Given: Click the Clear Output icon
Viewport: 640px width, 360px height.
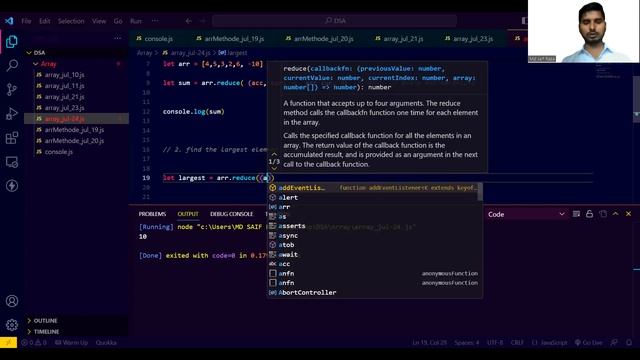Looking at the screenshot, I should coord(576,214).
